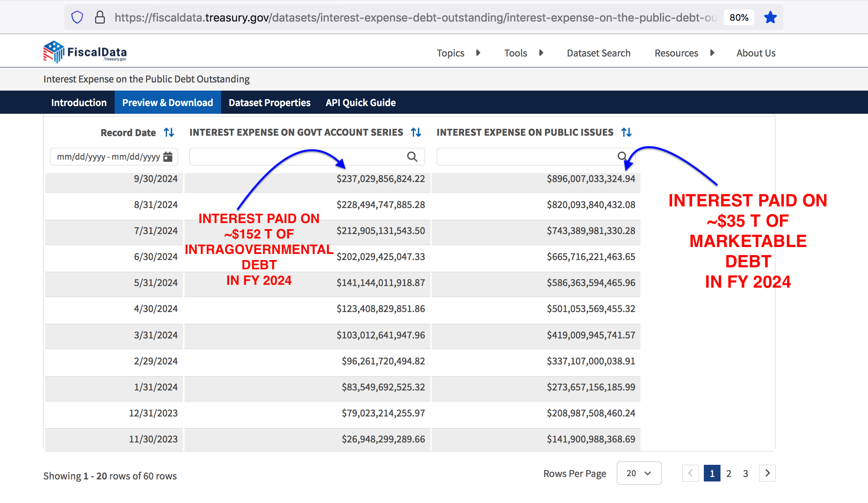Click the tracking protection shield icon
Viewport: 868px width, 503px height.
click(77, 17)
